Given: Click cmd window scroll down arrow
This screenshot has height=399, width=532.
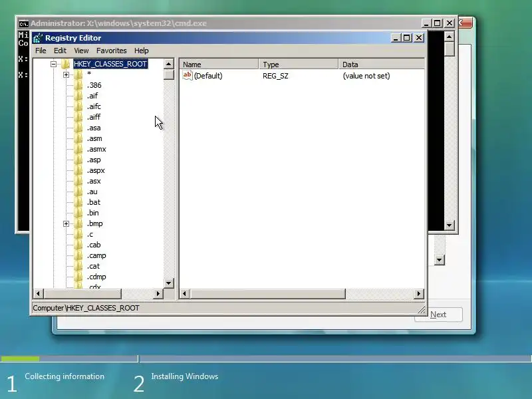Looking at the screenshot, I should click(450, 225).
